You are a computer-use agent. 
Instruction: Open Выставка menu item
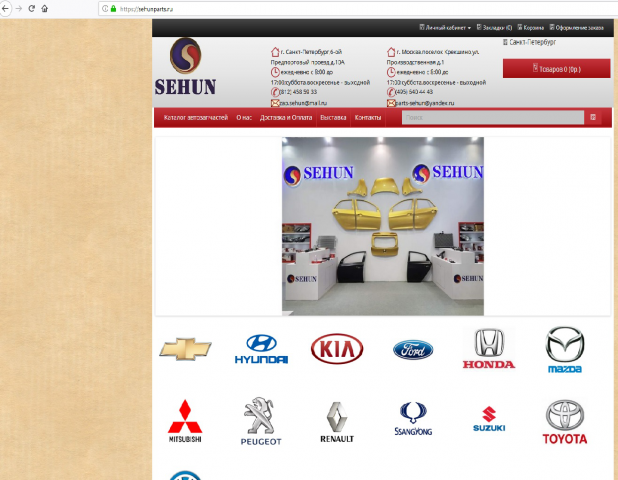coord(333,117)
